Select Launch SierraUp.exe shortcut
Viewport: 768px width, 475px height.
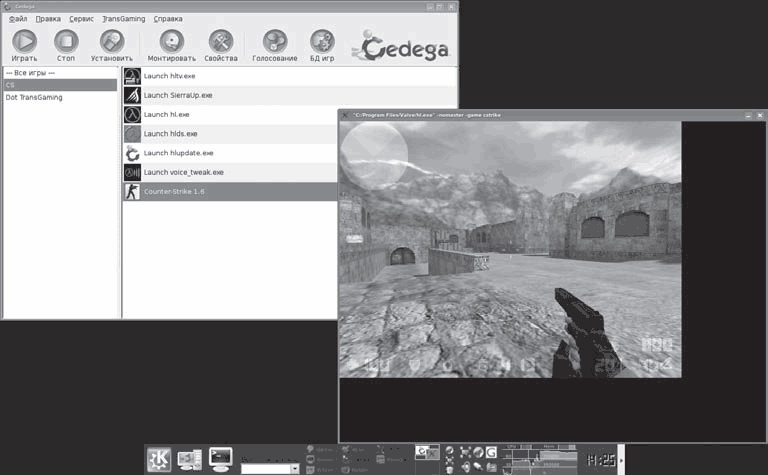pos(177,95)
